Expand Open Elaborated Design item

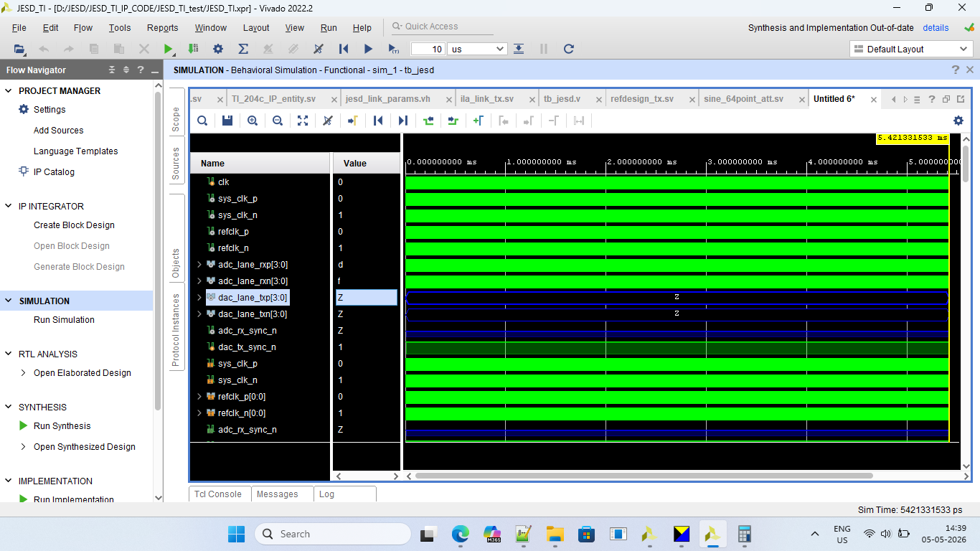[x=24, y=373]
